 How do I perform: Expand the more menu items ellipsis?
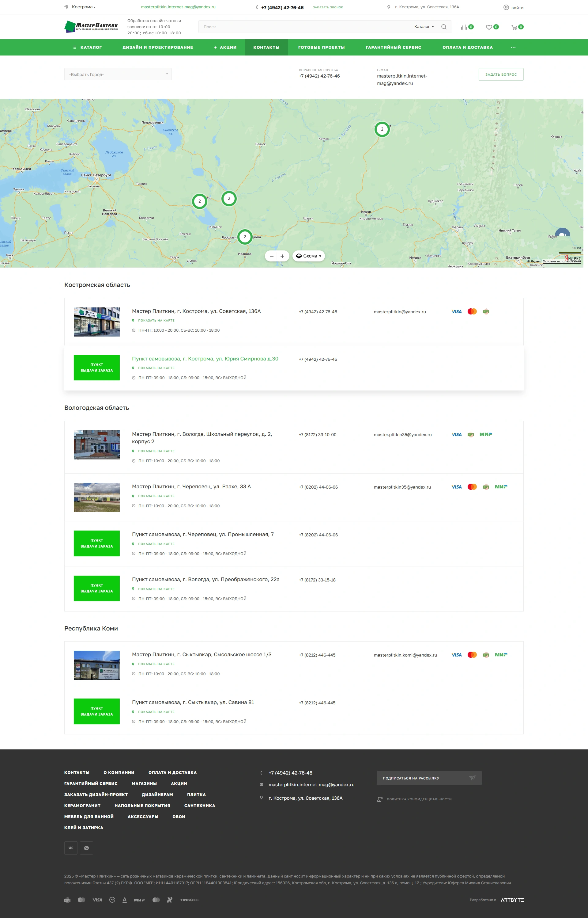point(513,48)
